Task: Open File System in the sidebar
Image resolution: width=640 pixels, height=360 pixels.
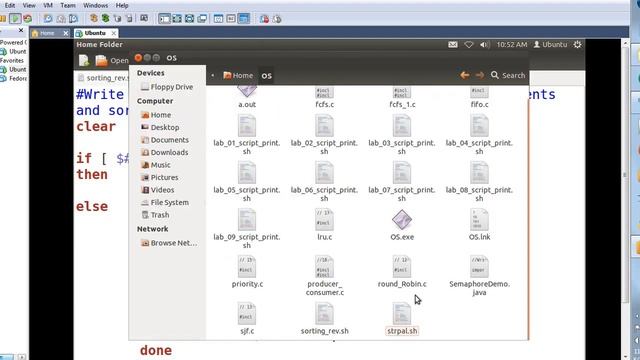Action: click(165, 202)
